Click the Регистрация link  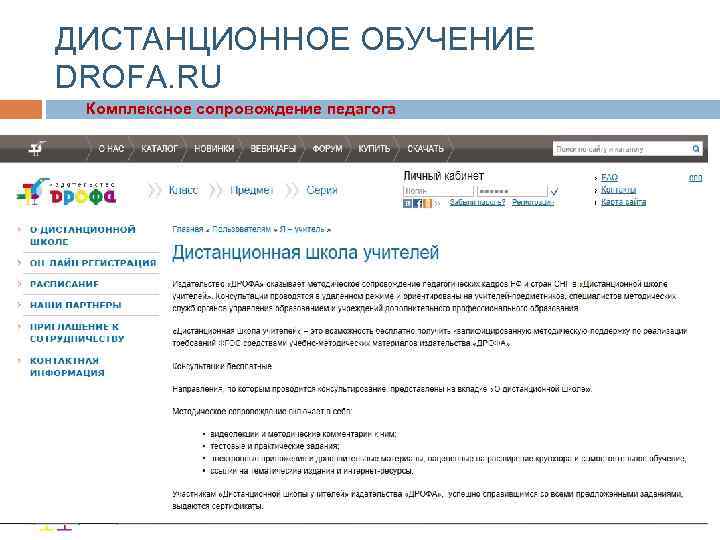point(533,202)
